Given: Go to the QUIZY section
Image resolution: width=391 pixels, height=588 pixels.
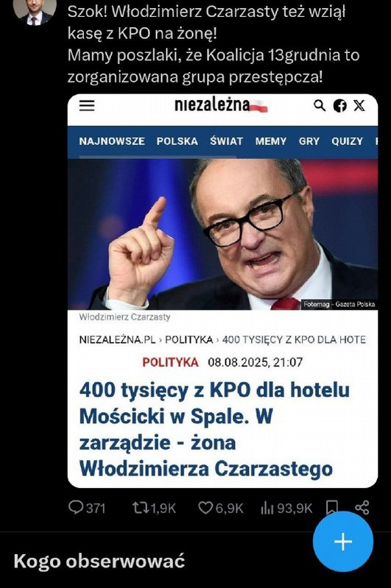Looking at the screenshot, I should [347, 141].
